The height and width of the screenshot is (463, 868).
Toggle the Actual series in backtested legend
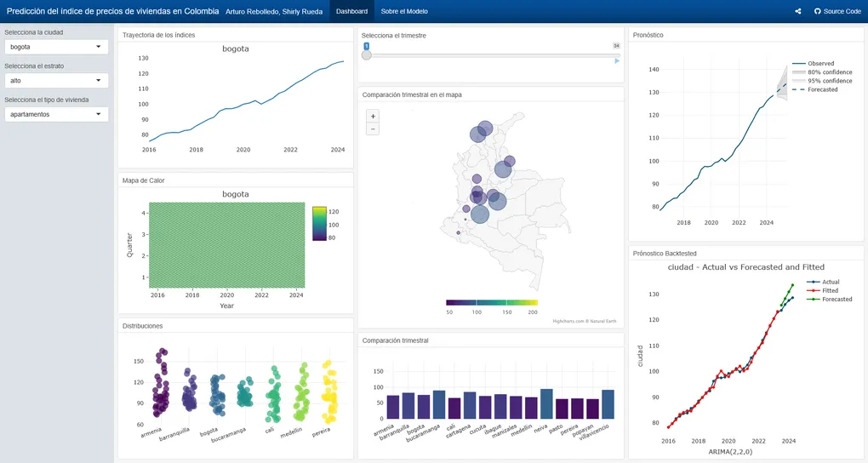(830, 282)
